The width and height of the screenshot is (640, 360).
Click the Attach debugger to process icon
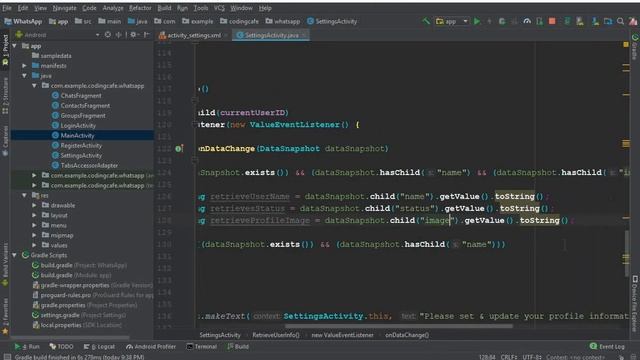[x=540, y=21]
